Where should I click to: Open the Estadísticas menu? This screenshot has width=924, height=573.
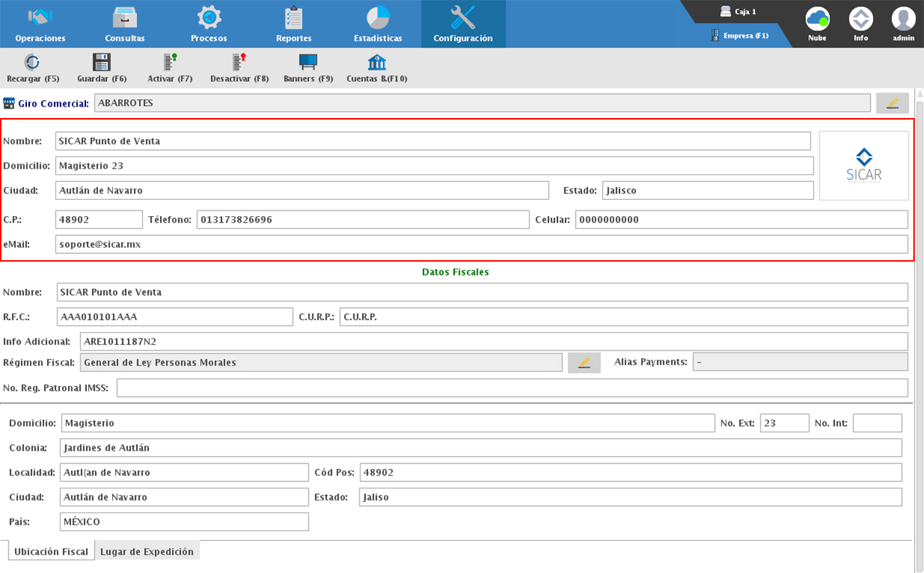[377, 24]
